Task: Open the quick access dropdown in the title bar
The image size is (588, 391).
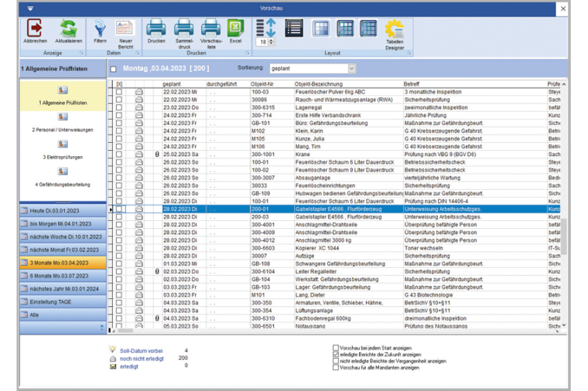Action: (x=30, y=8)
